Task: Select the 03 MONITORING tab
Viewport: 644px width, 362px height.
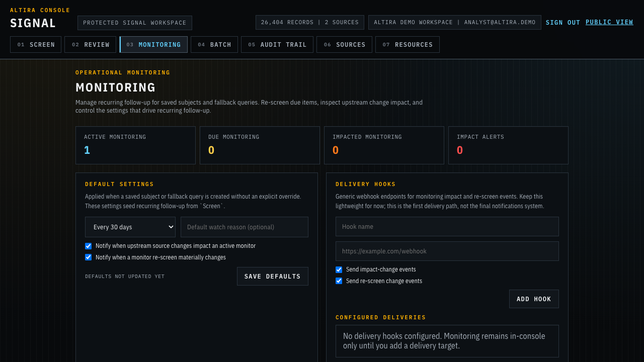Action: [153, 44]
